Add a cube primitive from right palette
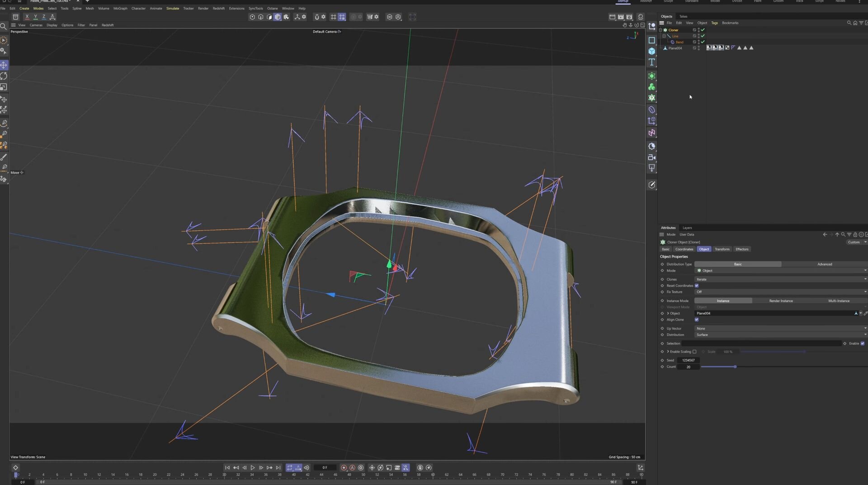Screen dimensions: 868x485 coord(651,51)
